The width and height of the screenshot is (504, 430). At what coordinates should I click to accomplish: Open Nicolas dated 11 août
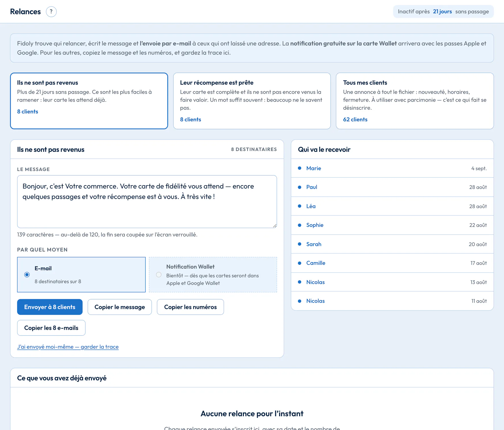tap(315, 301)
